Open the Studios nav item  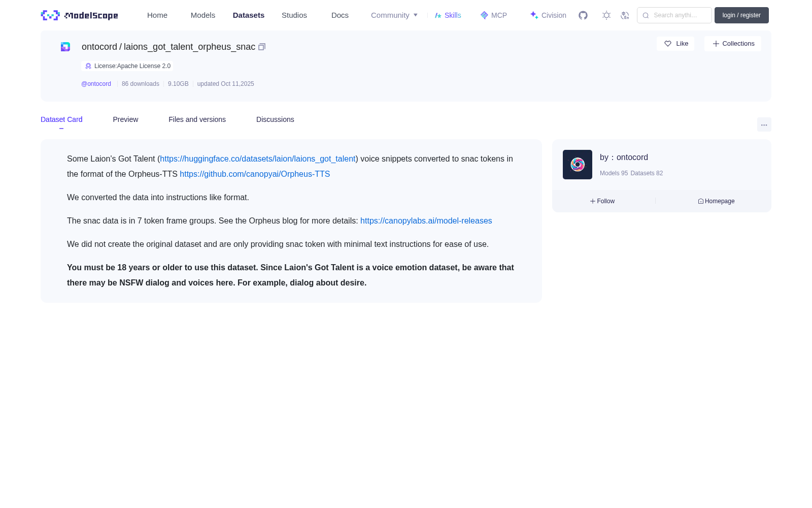294,15
